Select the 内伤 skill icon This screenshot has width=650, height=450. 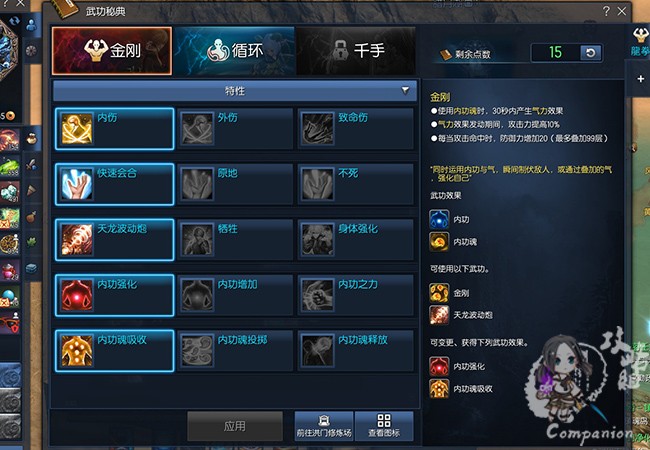click(77, 129)
